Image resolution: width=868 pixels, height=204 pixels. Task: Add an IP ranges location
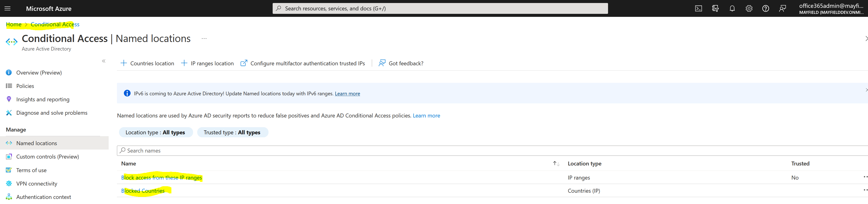pos(207,63)
